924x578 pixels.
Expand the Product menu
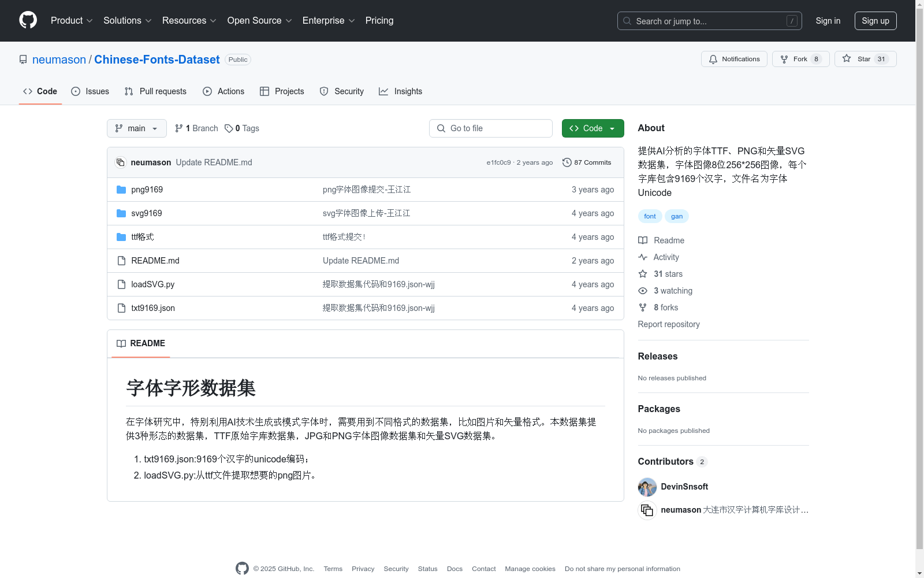72,20
